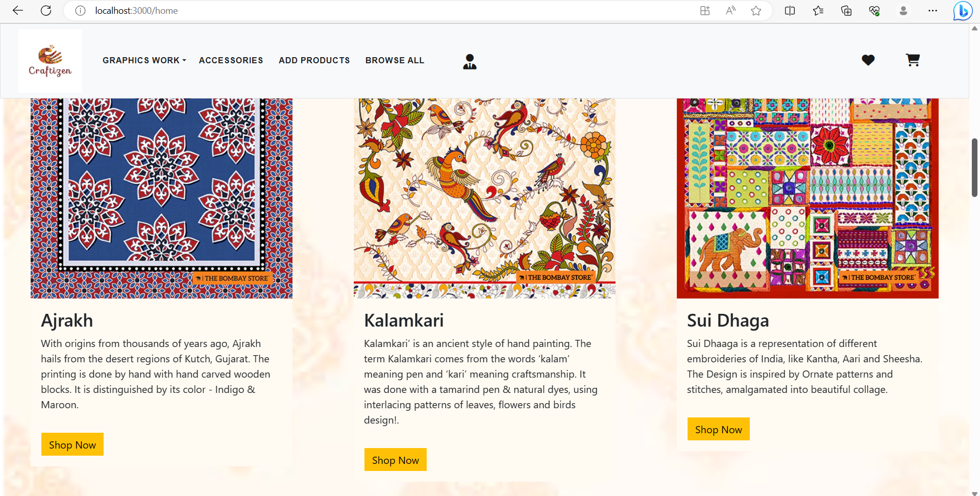
Task: Open the user profile icon
Action: 470,62
